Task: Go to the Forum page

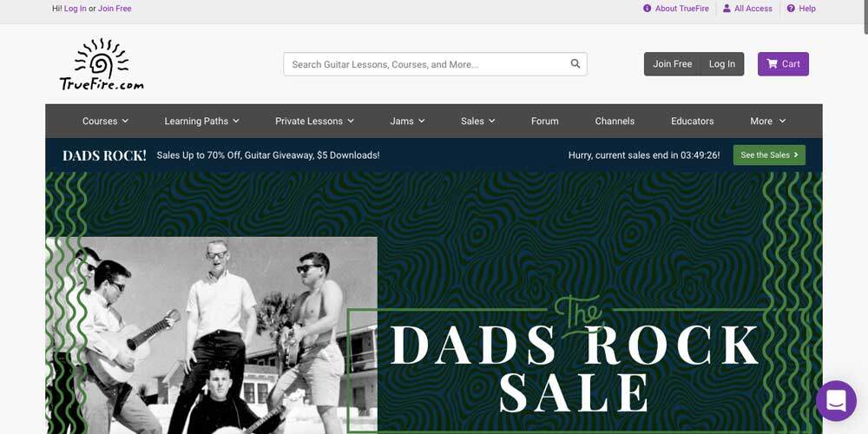Action: tap(545, 121)
